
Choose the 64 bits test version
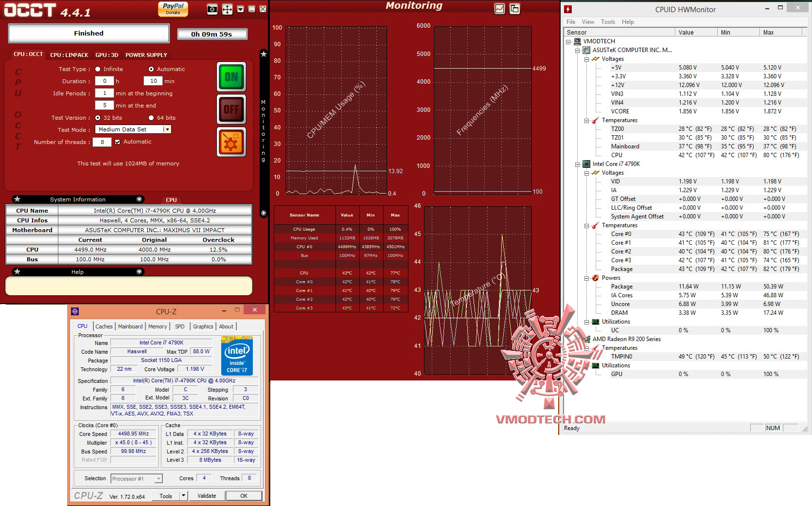coord(151,118)
